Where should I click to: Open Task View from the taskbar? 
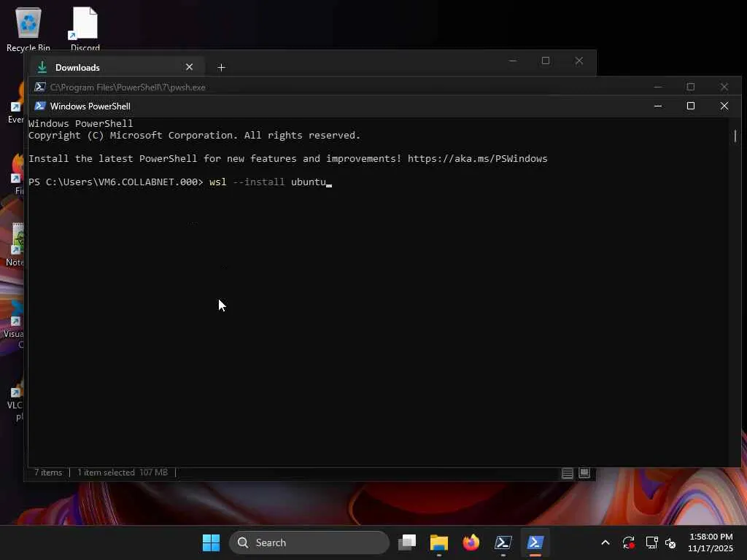pyautogui.click(x=407, y=542)
